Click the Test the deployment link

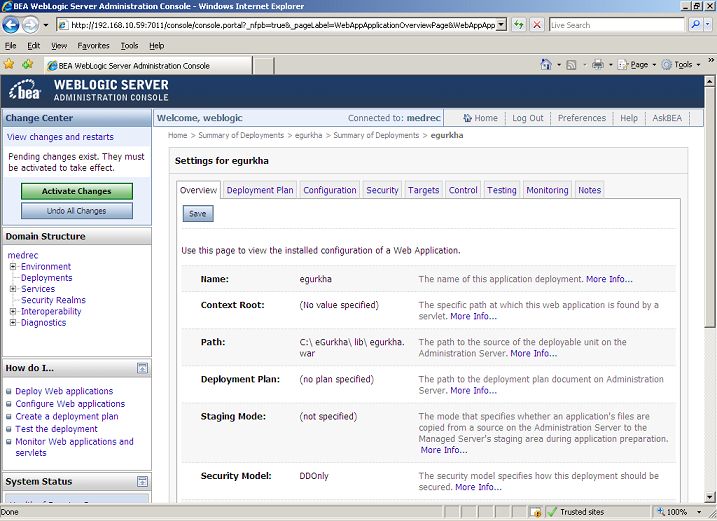coord(56,429)
